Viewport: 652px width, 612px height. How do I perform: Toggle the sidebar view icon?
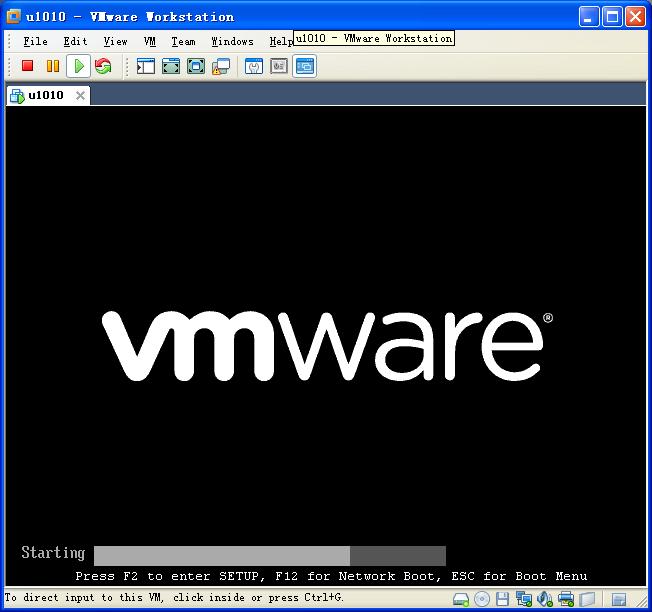(x=146, y=66)
